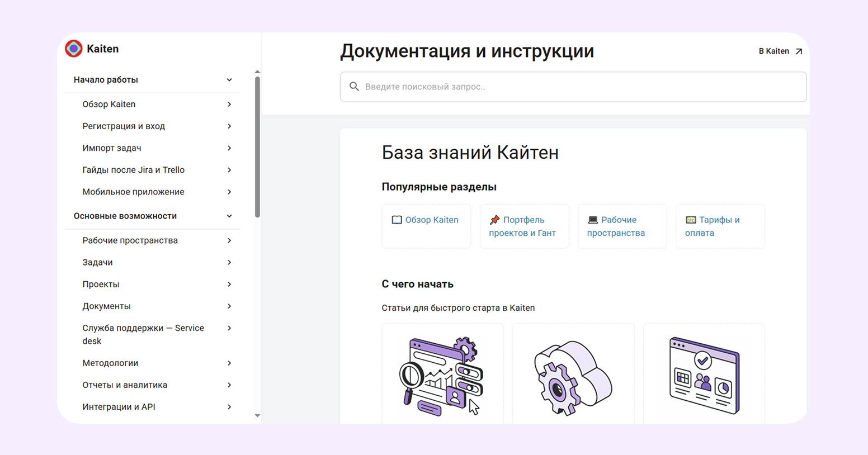Click the magnifying glass illustration thumbnail

point(442,373)
